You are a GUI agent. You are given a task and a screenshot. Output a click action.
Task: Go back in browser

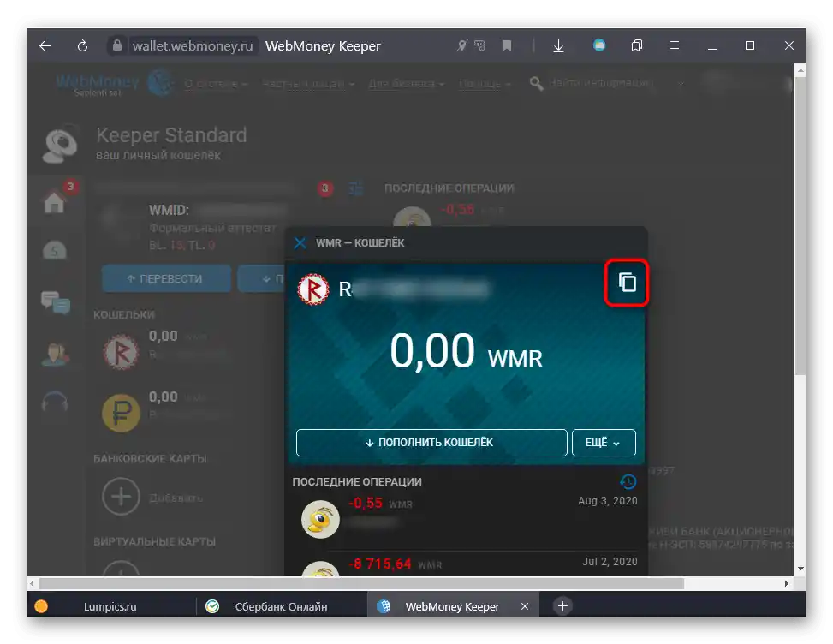[45, 45]
